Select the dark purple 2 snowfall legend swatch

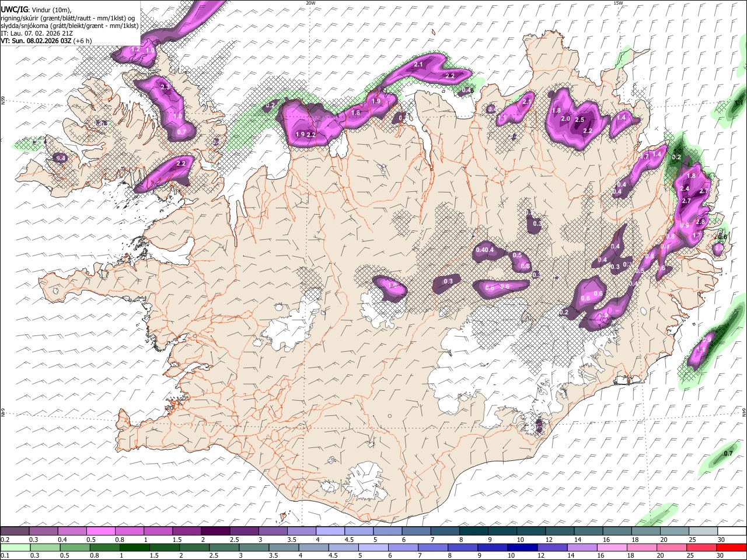click(x=215, y=531)
